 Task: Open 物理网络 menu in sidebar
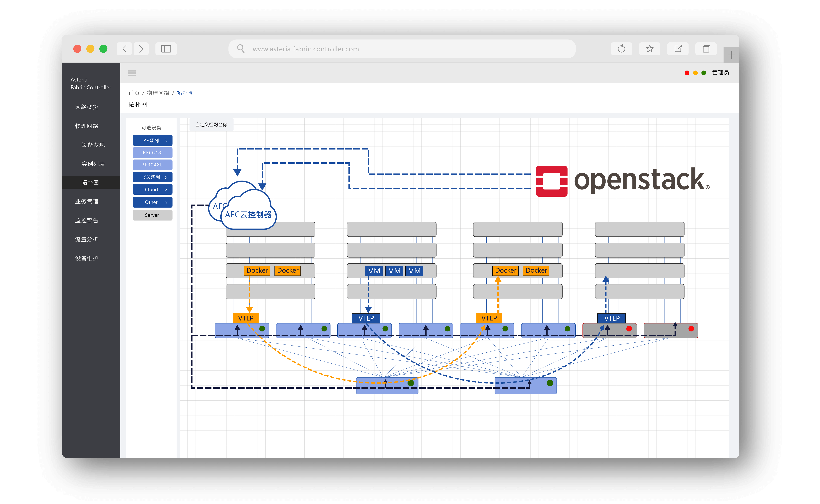click(x=87, y=126)
